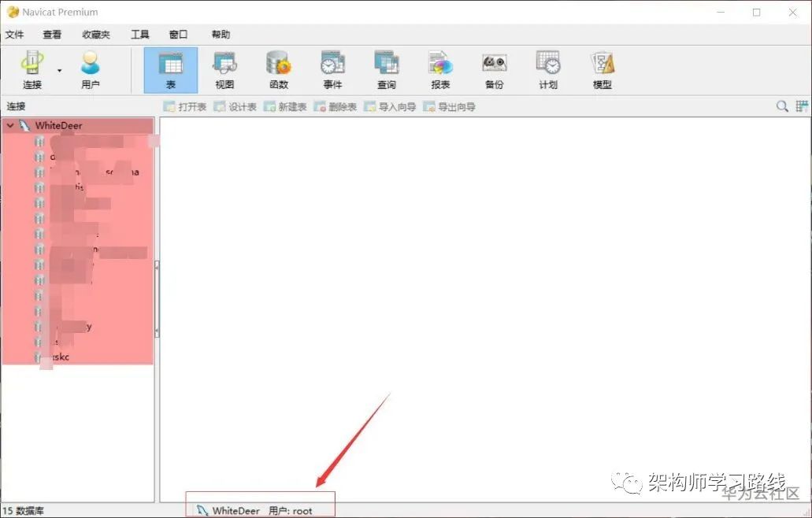Image resolution: width=812 pixels, height=518 pixels.
Task: Select the 表 tables view
Action: coord(170,70)
